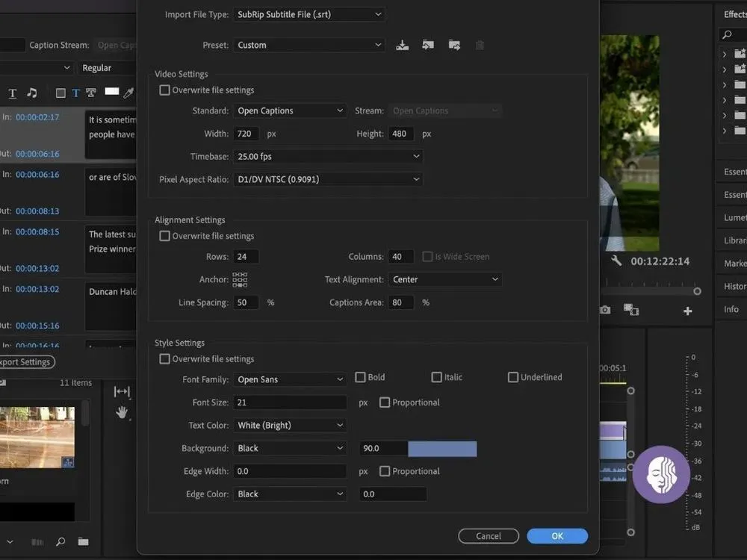Click the background box icon in Captions toolbar
The image size is (747, 560).
pyautogui.click(x=61, y=93)
